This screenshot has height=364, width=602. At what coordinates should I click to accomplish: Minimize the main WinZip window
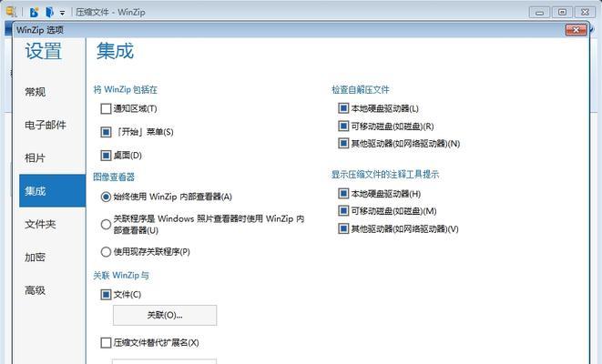coord(539,12)
